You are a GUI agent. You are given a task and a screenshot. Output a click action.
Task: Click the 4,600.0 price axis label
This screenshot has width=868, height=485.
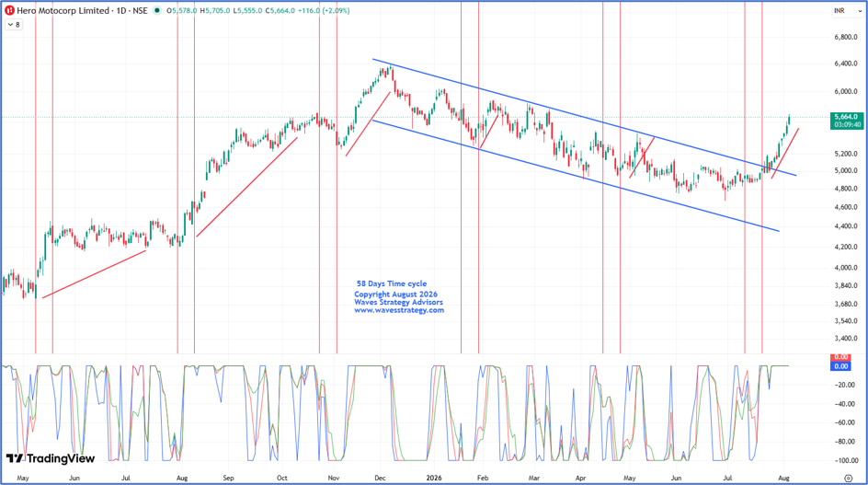[x=847, y=207]
